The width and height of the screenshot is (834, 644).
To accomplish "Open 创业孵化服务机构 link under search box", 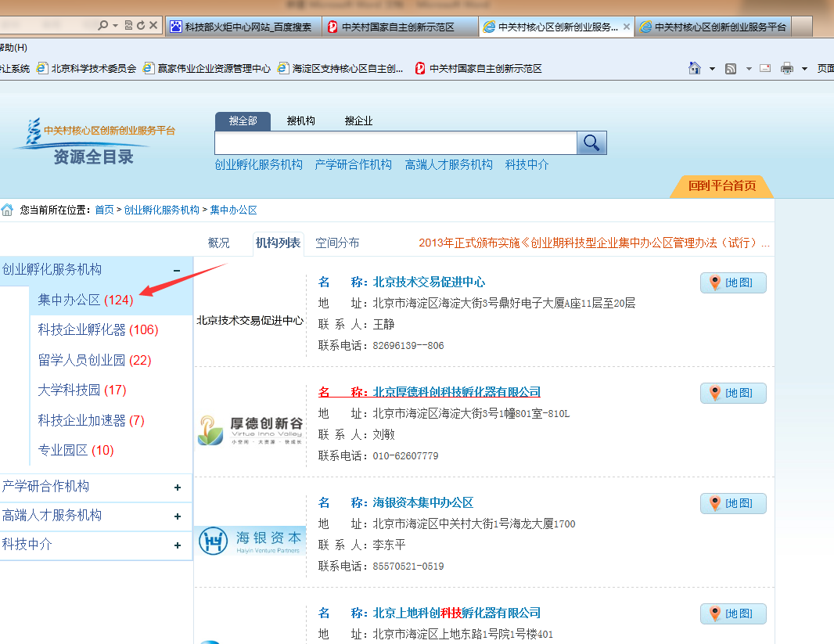I will [259, 165].
